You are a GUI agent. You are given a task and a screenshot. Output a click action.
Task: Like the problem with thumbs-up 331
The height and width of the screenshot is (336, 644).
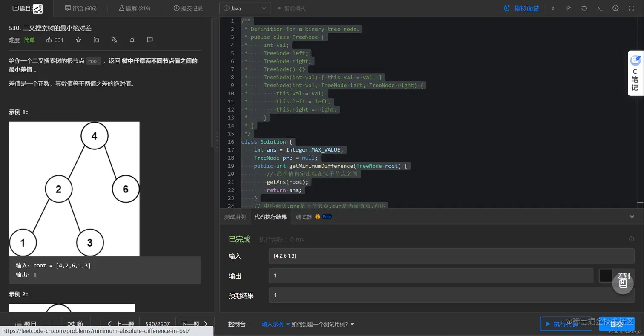pyautogui.click(x=55, y=40)
